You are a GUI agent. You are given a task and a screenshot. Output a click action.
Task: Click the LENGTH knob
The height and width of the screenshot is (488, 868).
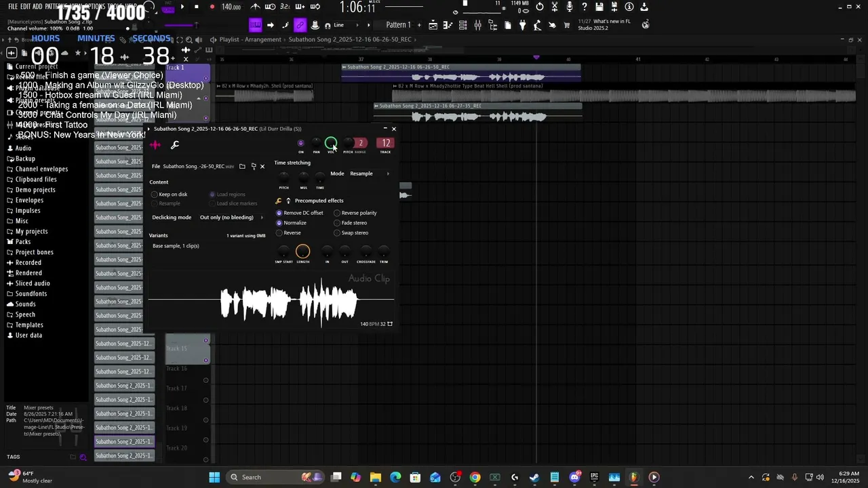[x=303, y=251]
